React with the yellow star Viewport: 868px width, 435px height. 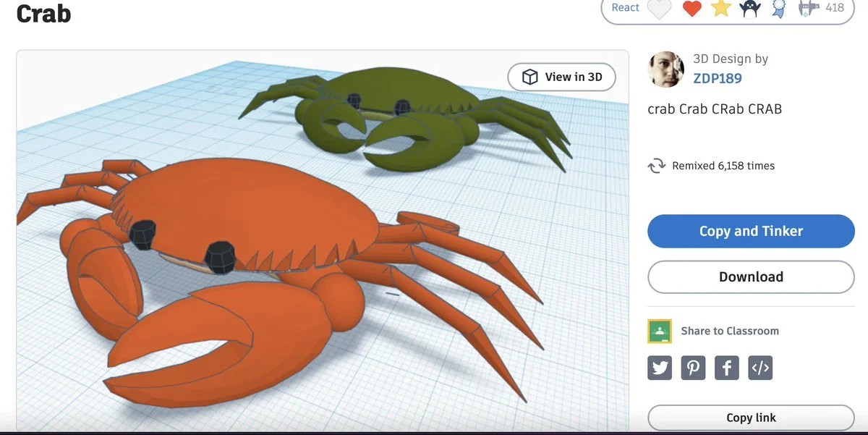[721, 8]
